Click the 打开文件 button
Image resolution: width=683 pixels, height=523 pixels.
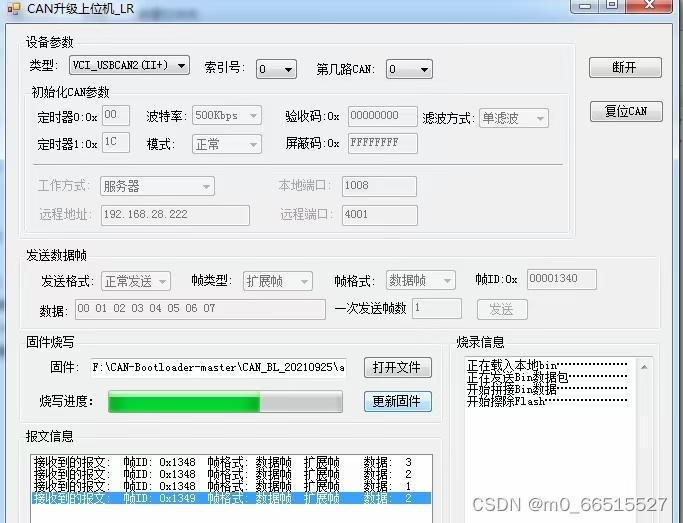click(398, 368)
